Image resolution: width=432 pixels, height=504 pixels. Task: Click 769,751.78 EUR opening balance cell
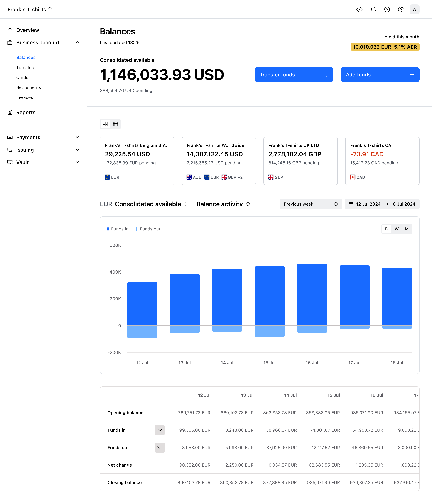click(194, 412)
